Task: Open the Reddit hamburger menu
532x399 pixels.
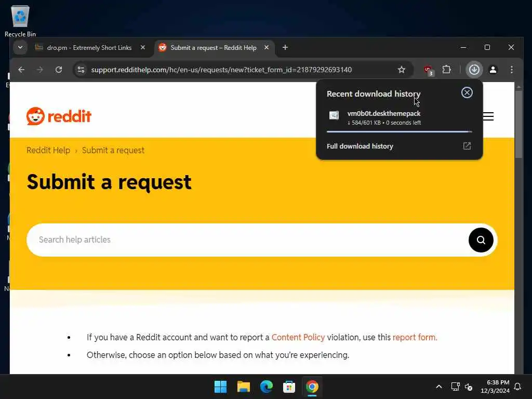Action: click(x=488, y=116)
